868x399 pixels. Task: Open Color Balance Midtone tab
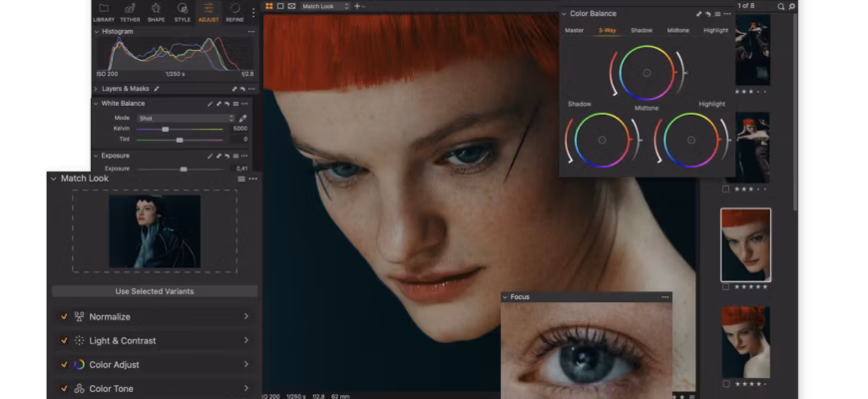click(x=678, y=31)
